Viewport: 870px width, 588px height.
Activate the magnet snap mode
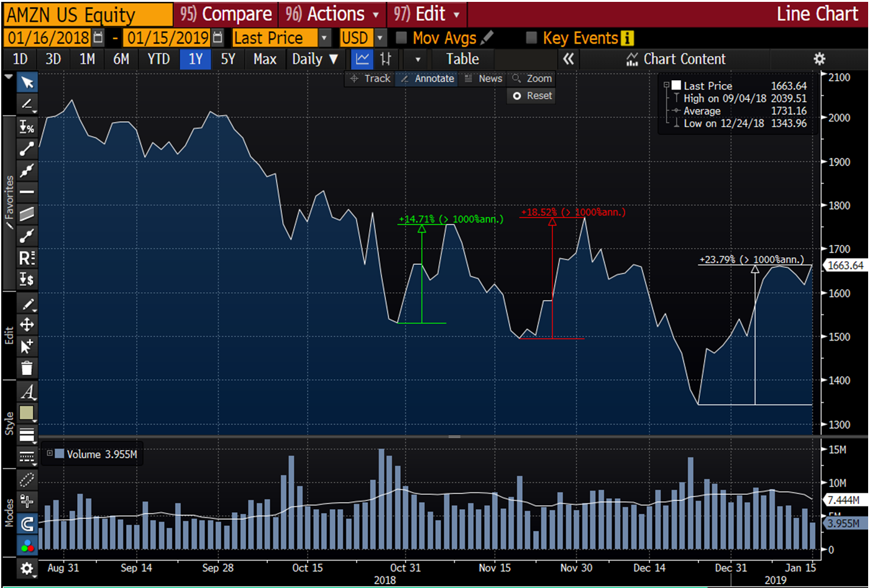27,524
